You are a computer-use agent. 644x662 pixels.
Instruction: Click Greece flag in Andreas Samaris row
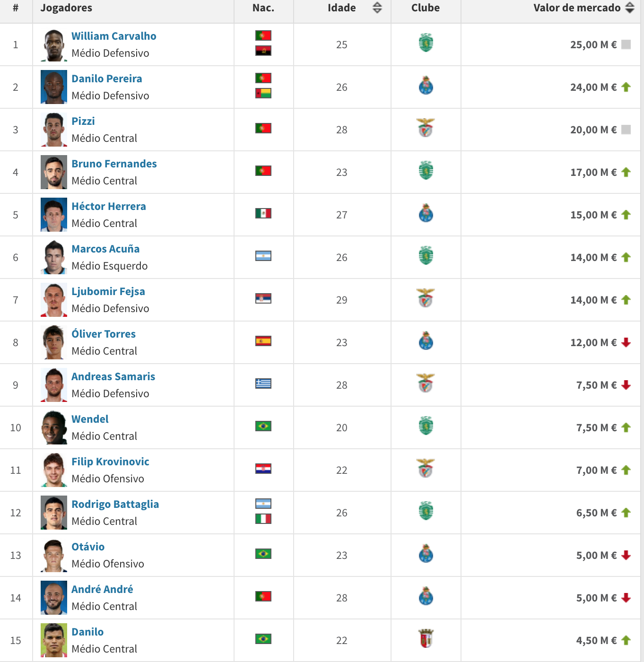pyautogui.click(x=263, y=383)
